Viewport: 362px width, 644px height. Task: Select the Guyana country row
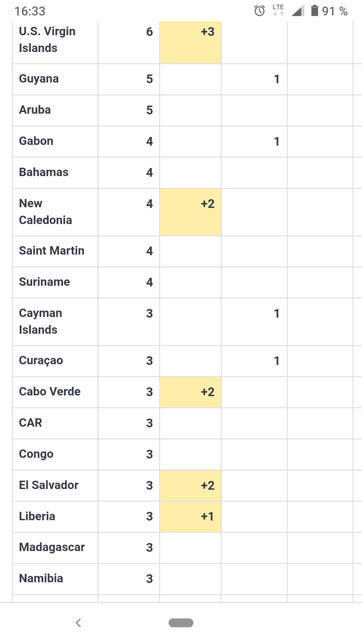[x=39, y=79]
